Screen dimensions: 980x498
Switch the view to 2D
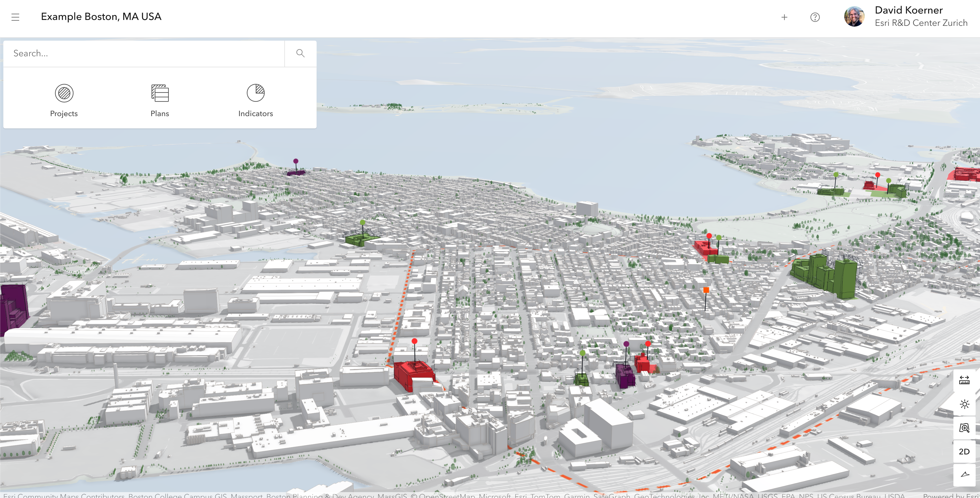964,452
